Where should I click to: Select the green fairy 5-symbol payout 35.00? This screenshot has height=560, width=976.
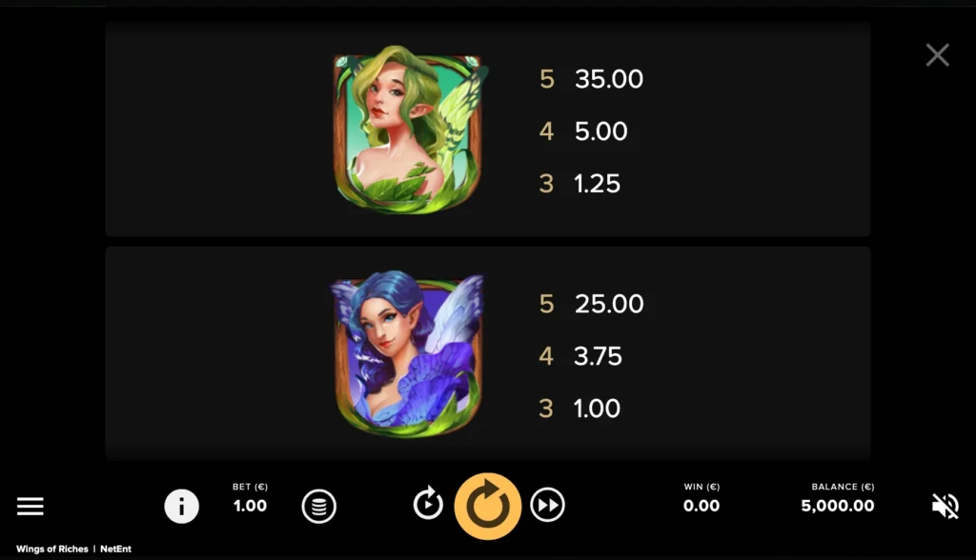pyautogui.click(x=609, y=79)
